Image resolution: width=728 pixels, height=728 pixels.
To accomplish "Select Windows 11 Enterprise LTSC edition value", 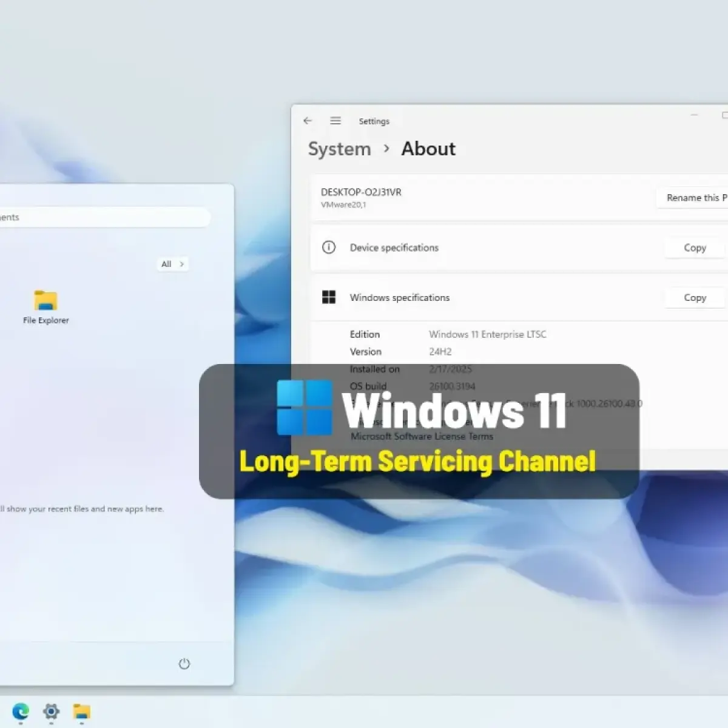I will [487, 334].
